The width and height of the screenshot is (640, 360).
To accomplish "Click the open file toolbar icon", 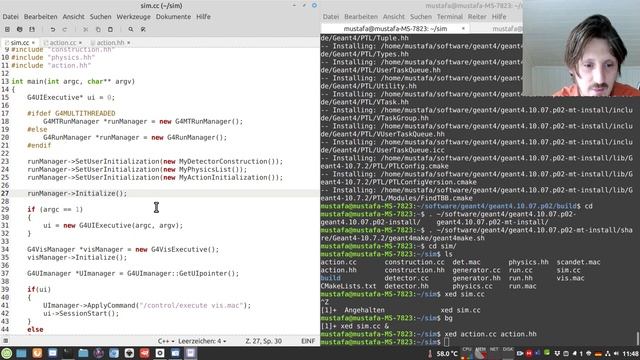I will [x=20, y=29].
